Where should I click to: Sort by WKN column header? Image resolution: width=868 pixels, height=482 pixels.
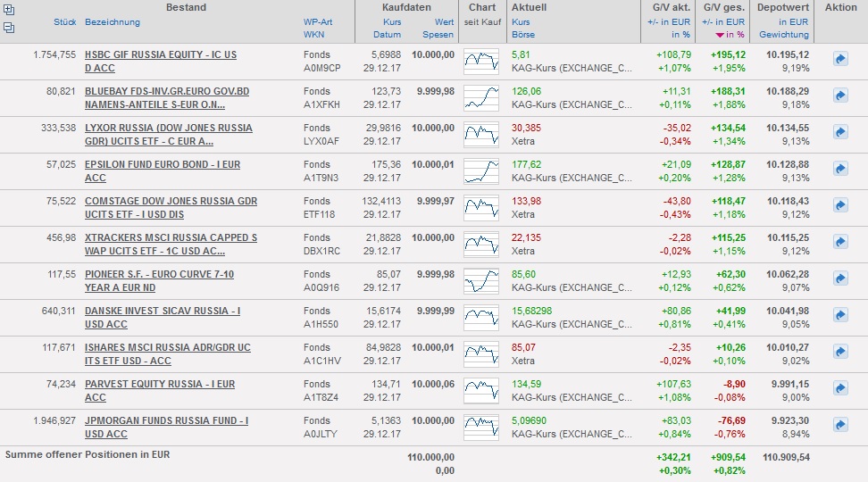point(313,34)
